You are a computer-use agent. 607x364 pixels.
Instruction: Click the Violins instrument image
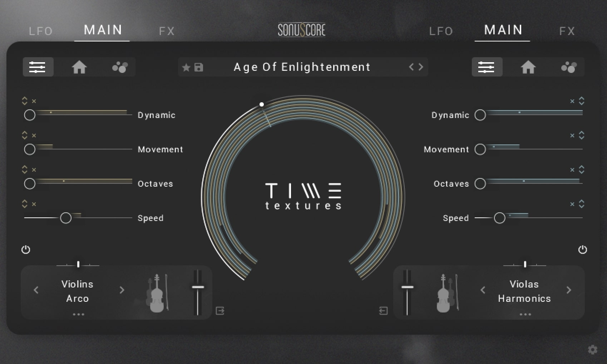157,293
